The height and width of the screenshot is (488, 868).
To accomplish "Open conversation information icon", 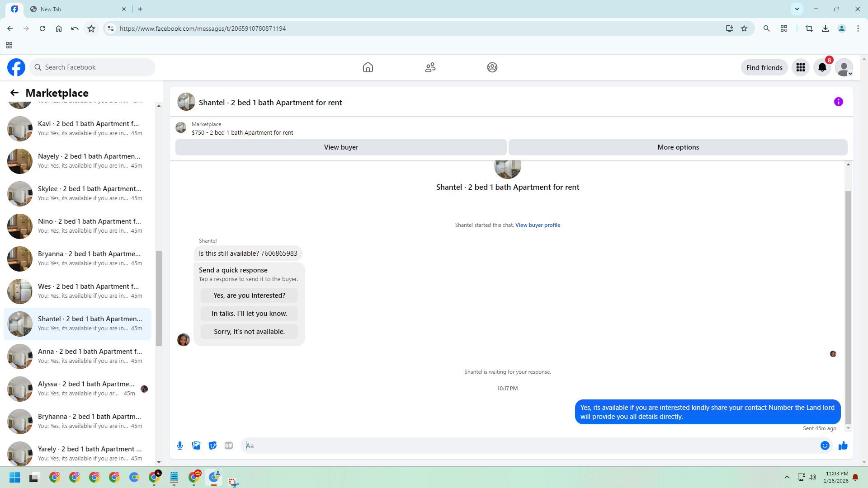I will (x=839, y=102).
